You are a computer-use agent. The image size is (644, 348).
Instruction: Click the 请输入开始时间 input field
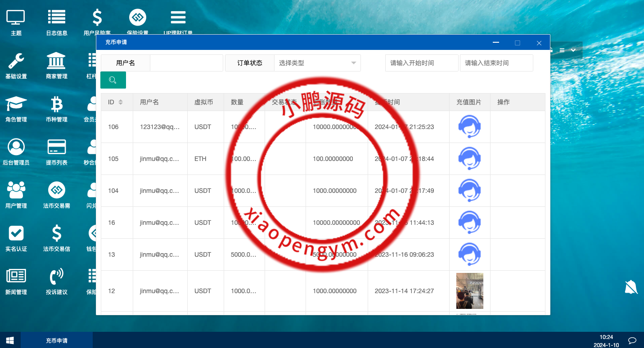[421, 63]
